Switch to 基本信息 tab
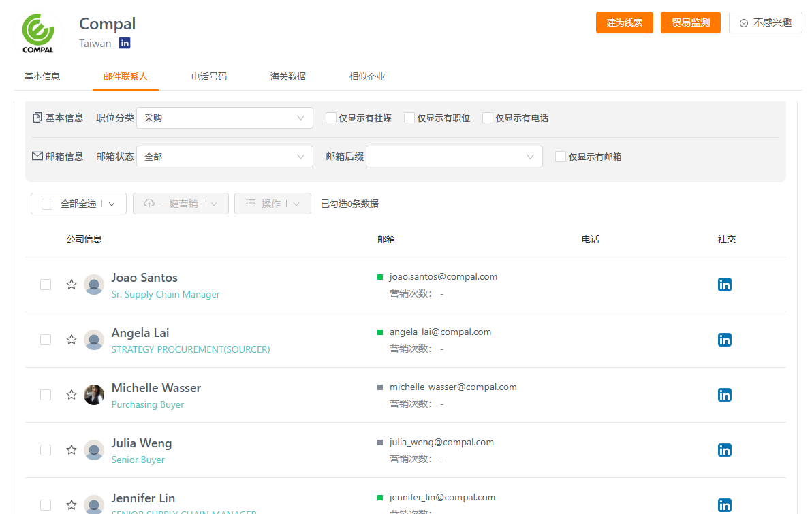This screenshot has height=514, width=812. [x=42, y=77]
